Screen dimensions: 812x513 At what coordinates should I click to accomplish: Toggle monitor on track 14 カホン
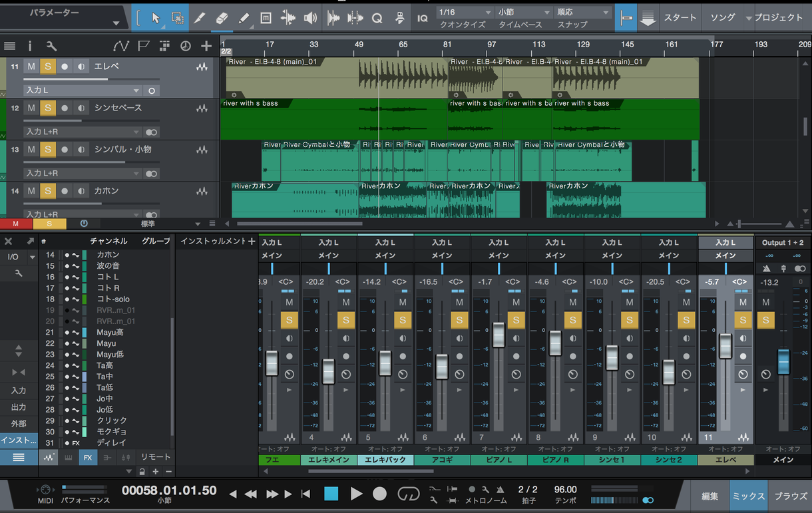(81, 190)
